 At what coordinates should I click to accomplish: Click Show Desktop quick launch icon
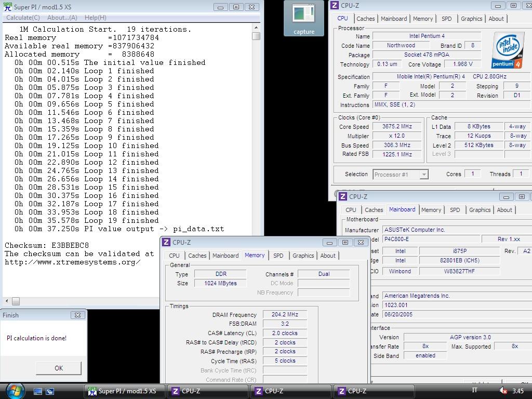pyautogui.click(x=38, y=391)
